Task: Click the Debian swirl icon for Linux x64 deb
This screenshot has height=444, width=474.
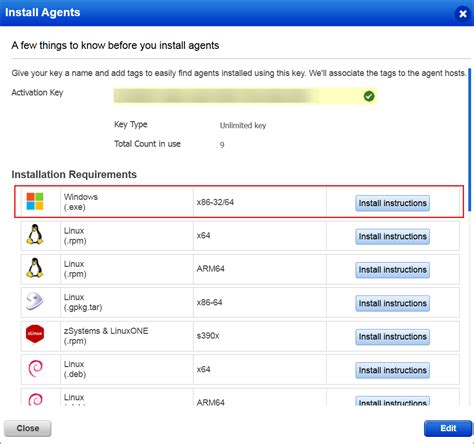Action: (x=35, y=369)
